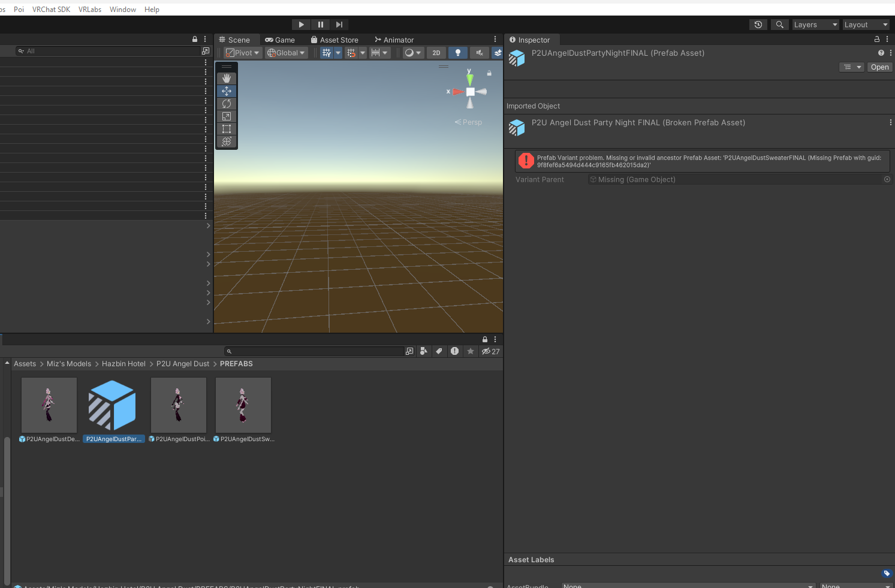
Task: Open the Poi menu
Action: (19, 9)
